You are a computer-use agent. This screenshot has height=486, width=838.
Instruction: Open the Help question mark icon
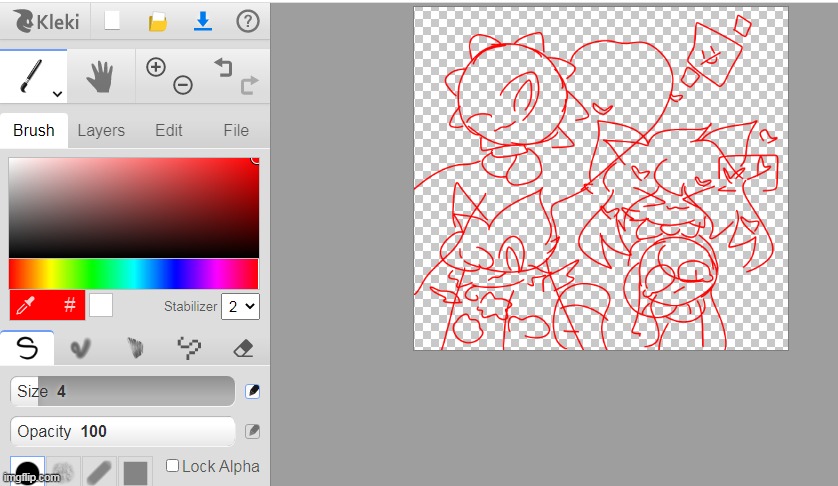pos(247,21)
